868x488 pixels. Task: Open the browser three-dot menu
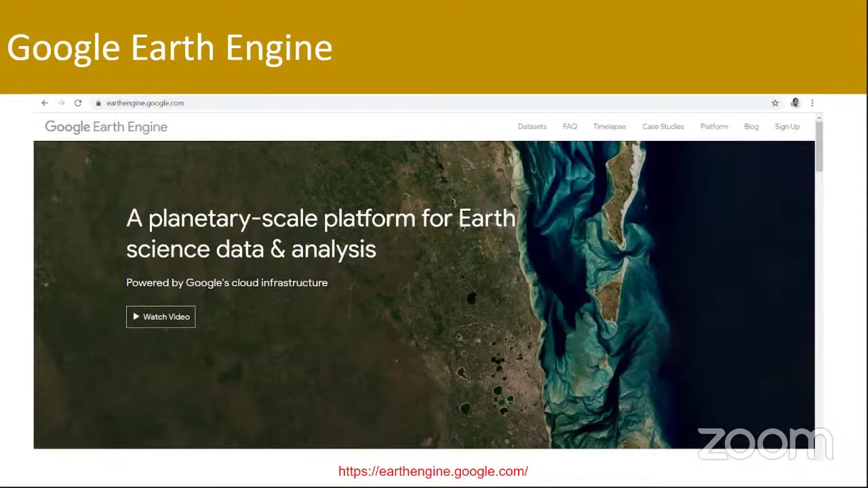812,103
